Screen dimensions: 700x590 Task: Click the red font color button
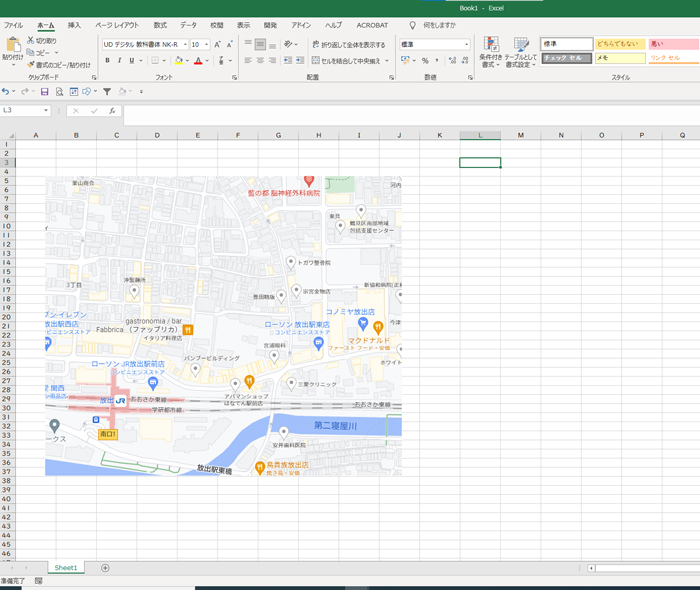[198, 60]
